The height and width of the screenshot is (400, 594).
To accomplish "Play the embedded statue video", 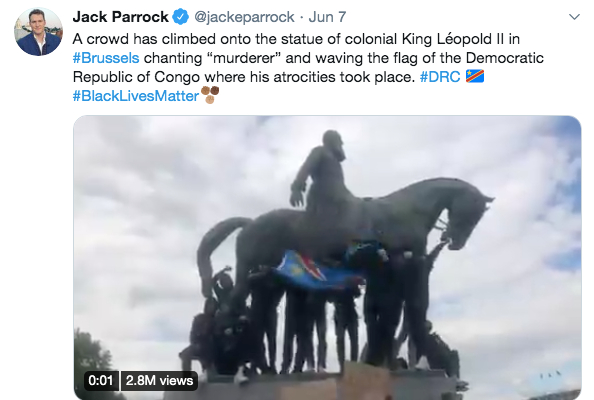I will tap(327, 258).
